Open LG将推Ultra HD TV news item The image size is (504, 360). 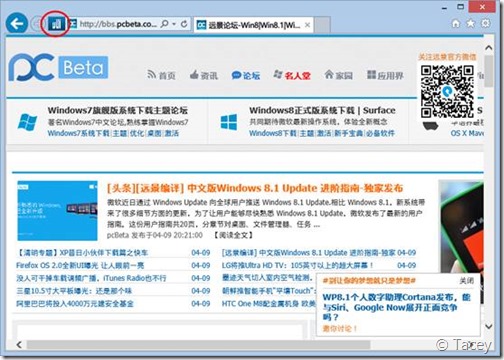[x=298, y=266]
